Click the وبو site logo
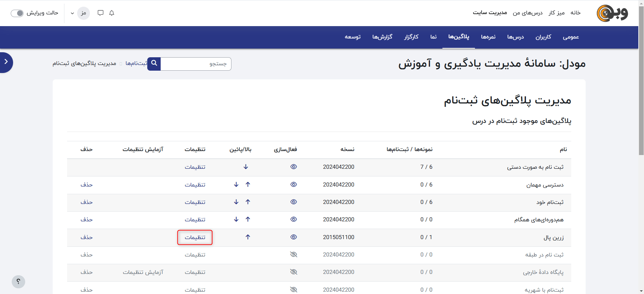This screenshot has height=294, width=644. click(612, 13)
